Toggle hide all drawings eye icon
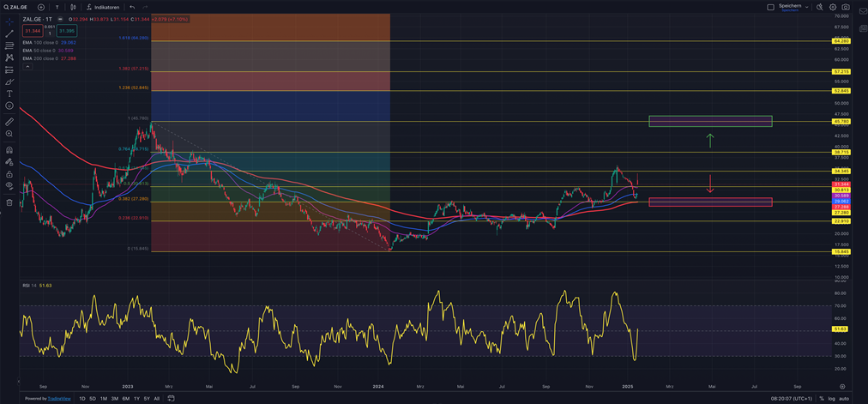The height and width of the screenshot is (404, 868). (9, 185)
